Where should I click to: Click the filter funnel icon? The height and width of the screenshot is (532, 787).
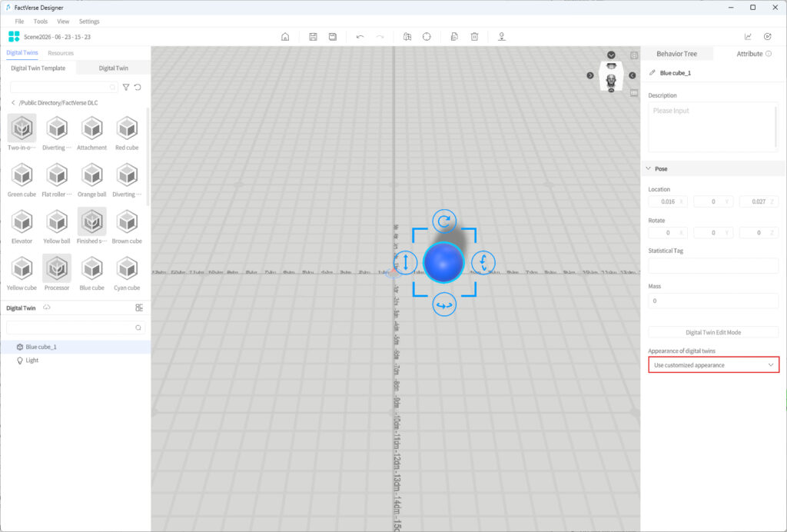pyautogui.click(x=126, y=88)
